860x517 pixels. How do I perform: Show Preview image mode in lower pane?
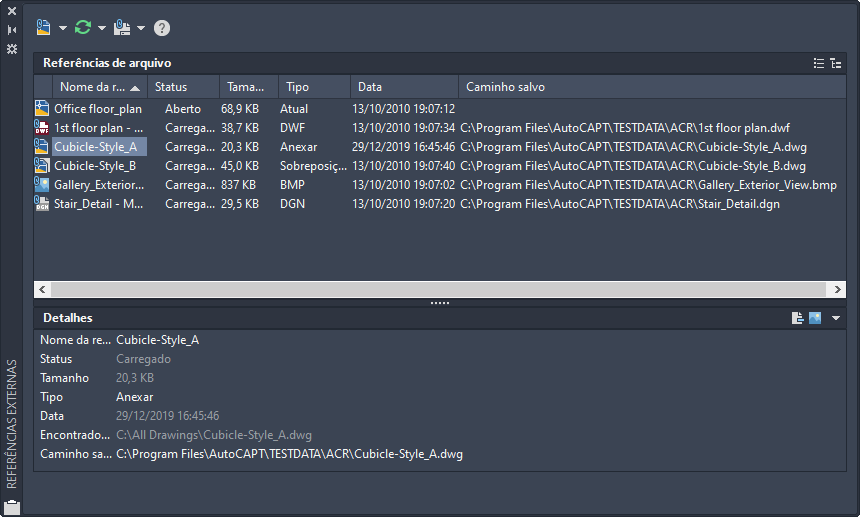coord(815,318)
